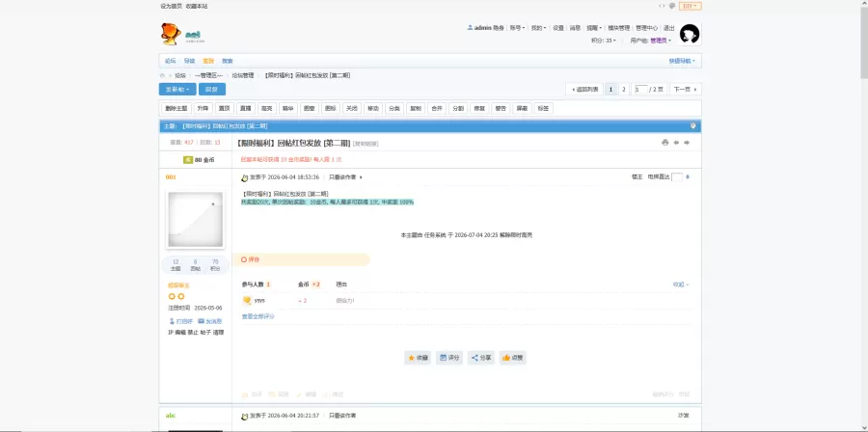Screen dimensions: 868x432
Task: Click the 设为首页 set as homepage link
Action: (171, 6)
